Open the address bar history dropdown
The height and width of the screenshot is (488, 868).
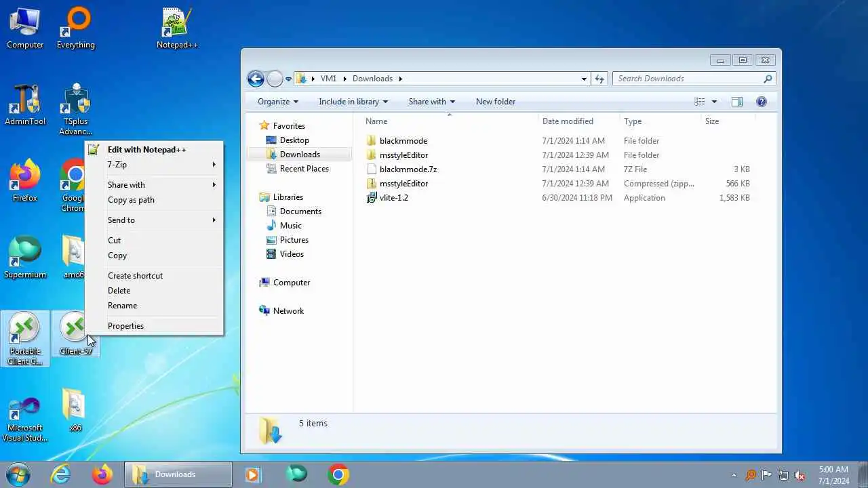pyautogui.click(x=584, y=79)
